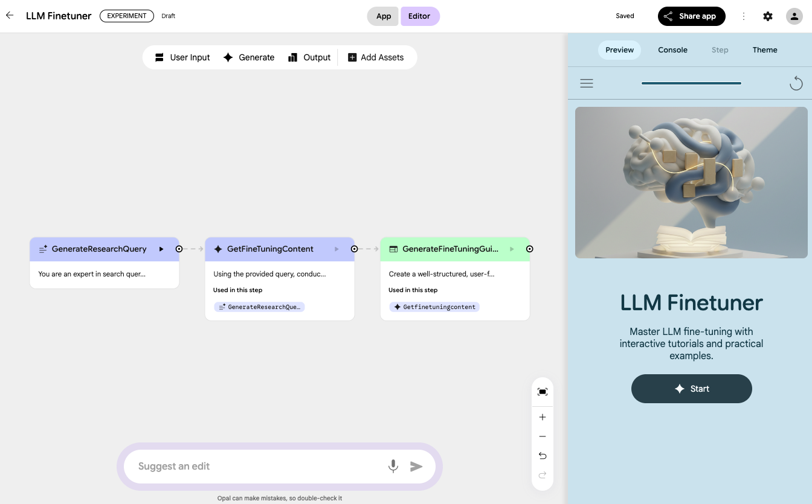Image resolution: width=812 pixels, height=504 pixels.
Task: Run the GenerateResearchQuery step
Action: 161,249
